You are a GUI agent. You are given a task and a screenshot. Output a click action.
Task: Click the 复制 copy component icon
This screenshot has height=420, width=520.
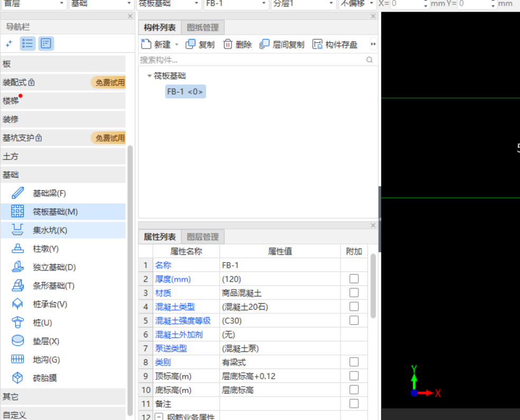point(190,44)
